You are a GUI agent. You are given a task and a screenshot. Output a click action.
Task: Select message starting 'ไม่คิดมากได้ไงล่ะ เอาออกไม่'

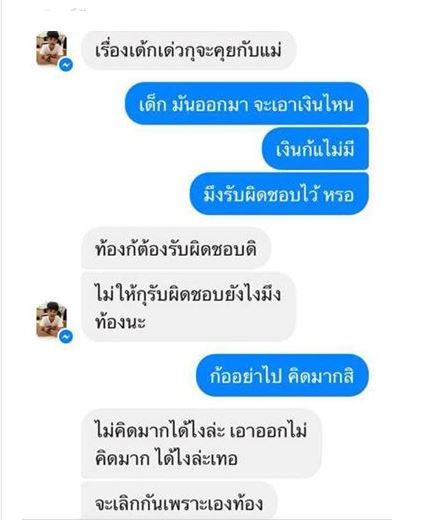201,444
